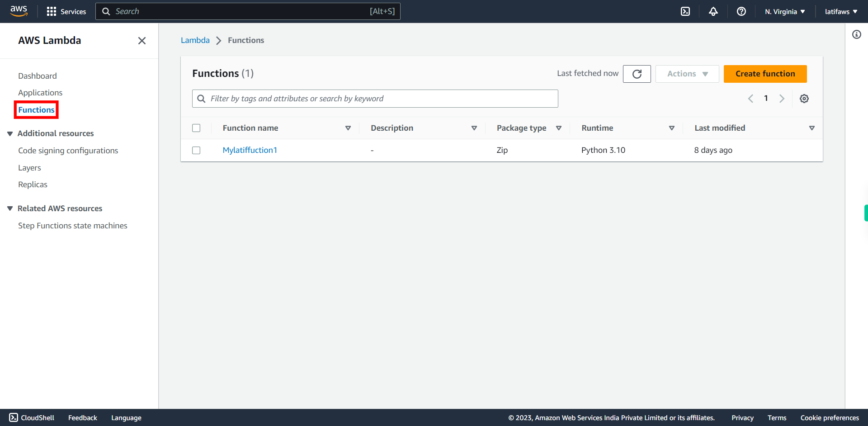The image size is (868, 426).
Task: Open table preferences gear
Action: [x=804, y=99]
